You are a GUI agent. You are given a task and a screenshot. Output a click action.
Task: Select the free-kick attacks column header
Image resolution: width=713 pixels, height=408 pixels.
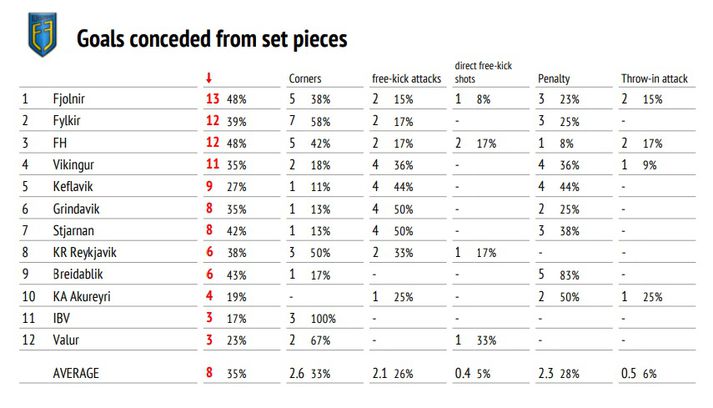[404, 78]
